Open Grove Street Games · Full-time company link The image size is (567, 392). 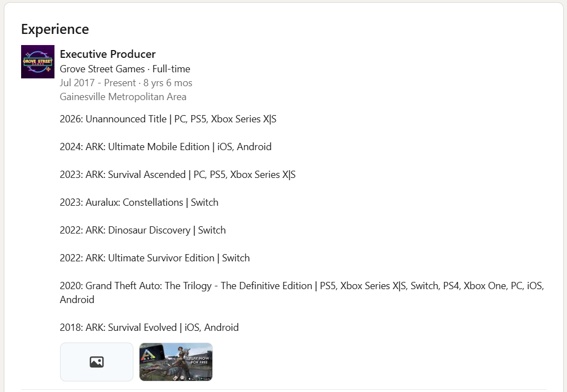pos(125,69)
